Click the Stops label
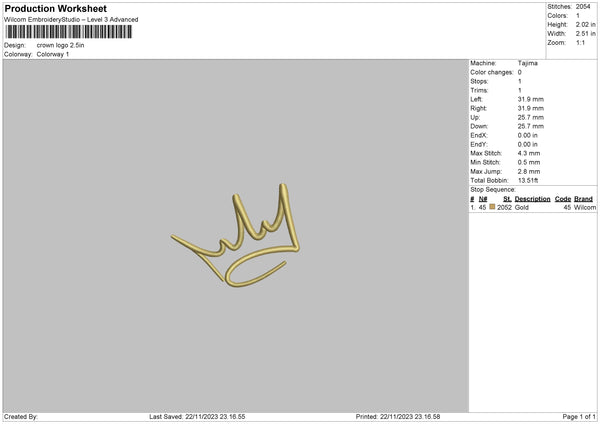The height and width of the screenshot is (424, 600). [479, 81]
